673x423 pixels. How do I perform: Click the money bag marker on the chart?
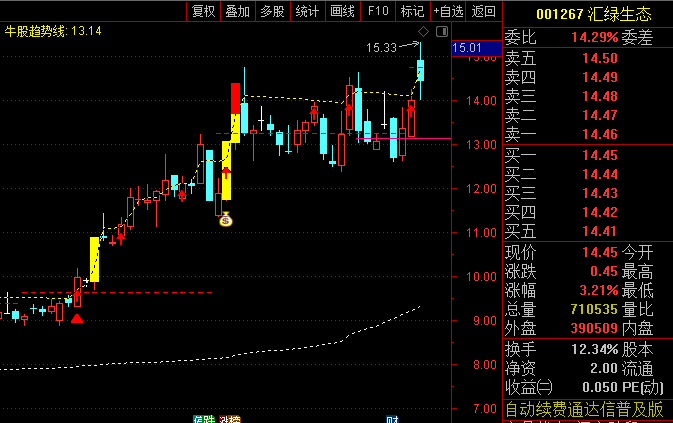click(226, 219)
